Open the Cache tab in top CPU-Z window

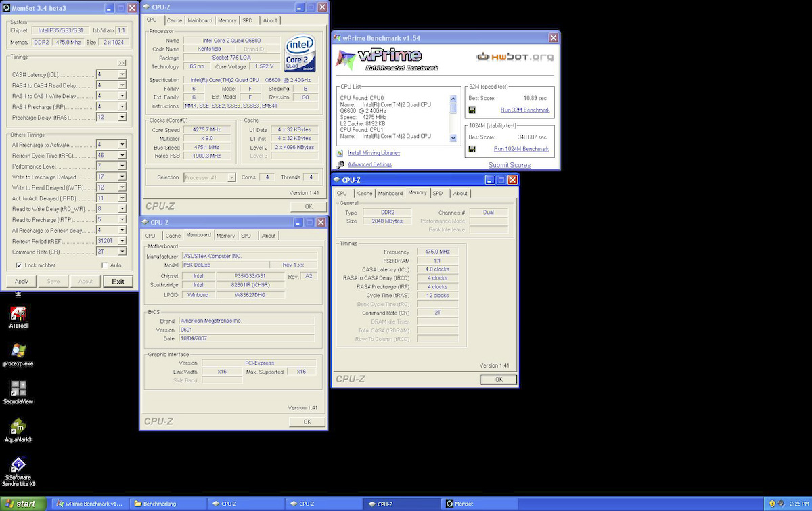tap(175, 20)
